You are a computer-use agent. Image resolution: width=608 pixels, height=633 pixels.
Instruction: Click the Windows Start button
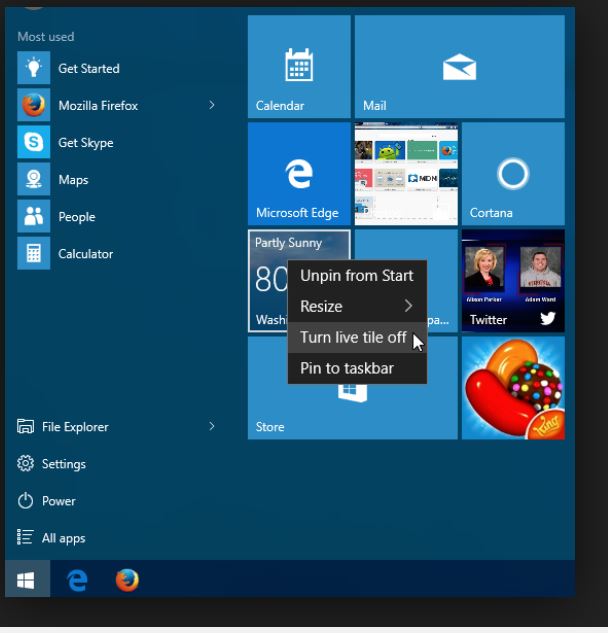coord(26,580)
